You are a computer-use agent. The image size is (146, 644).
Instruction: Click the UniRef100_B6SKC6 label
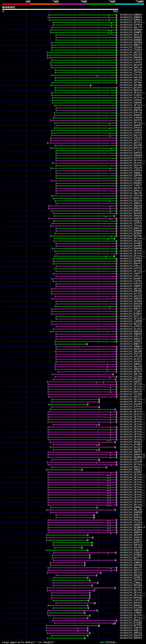click(x=131, y=349)
